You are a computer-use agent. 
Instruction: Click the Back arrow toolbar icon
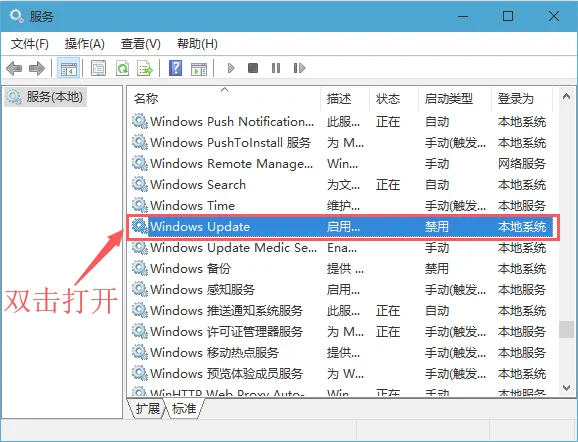pyautogui.click(x=14, y=68)
